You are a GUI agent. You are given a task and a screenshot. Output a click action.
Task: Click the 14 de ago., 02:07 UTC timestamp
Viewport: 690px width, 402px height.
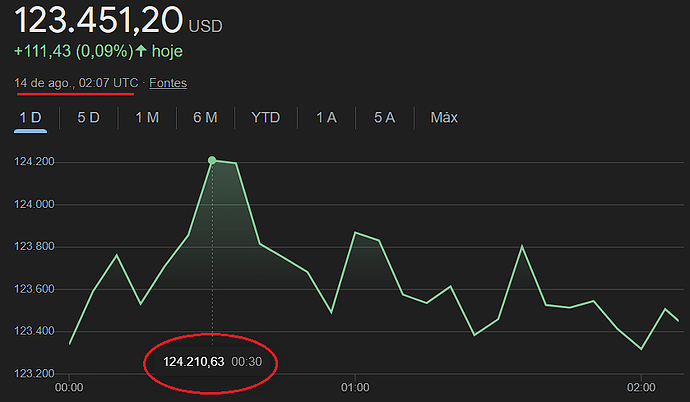76,83
